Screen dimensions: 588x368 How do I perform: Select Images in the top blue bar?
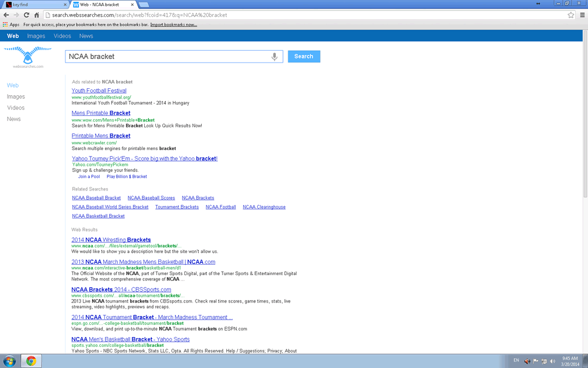(36, 36)
